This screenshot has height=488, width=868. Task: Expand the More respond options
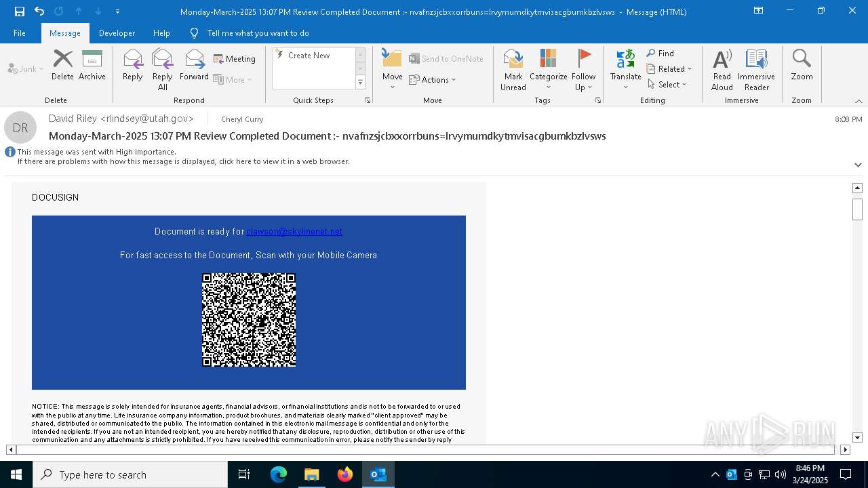[233, 79]
